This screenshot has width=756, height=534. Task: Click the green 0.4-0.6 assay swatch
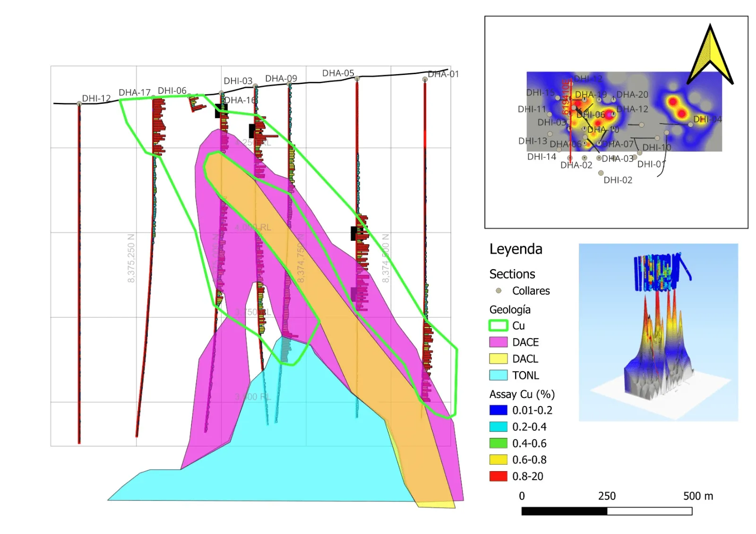click(x=498, y=443)
